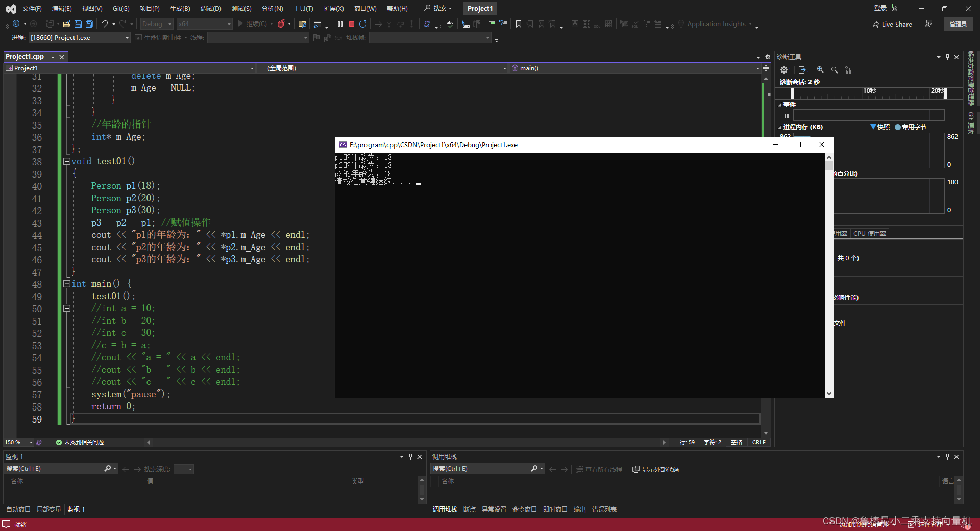The height and width of the screenshot is (531, 980).
Task: Click the Save All icon
Action: pyautogui.click(x=89, y=24)
